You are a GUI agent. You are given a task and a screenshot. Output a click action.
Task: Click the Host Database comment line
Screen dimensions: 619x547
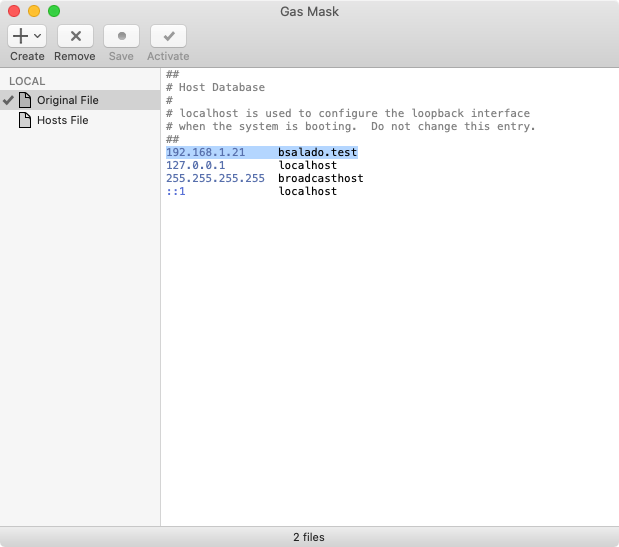[x=221, y=88]
